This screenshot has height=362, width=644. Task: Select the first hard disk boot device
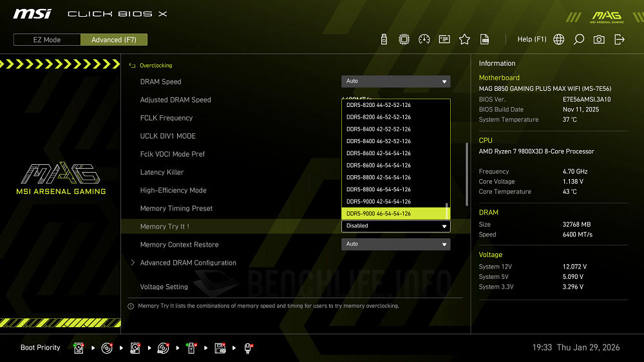(79, 348)
